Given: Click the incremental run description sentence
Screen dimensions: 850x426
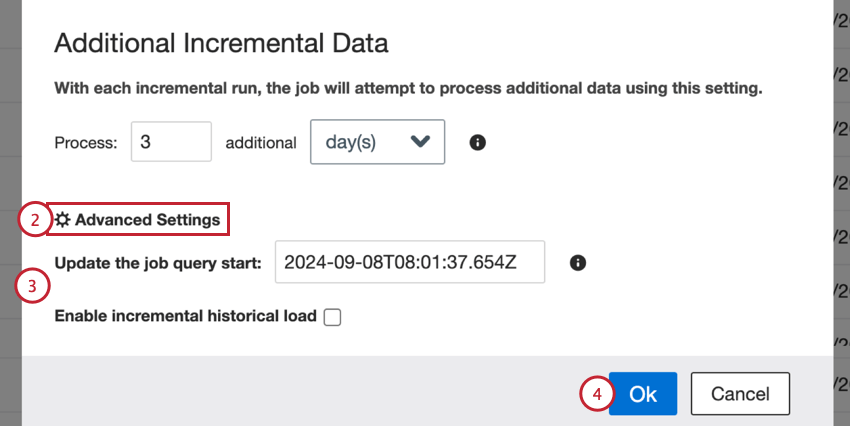Looking at the screenshot, I should click(x=408, y=88).
